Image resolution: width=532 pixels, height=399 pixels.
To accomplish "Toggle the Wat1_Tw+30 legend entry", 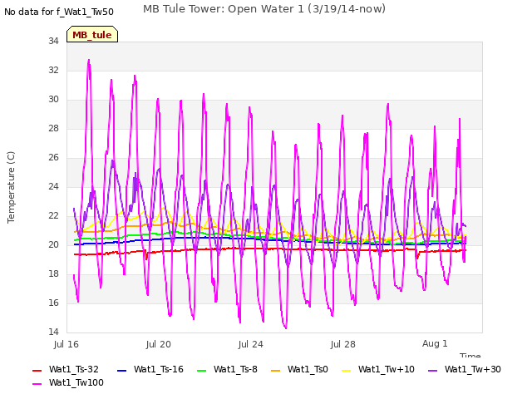I will pos(464,369).
